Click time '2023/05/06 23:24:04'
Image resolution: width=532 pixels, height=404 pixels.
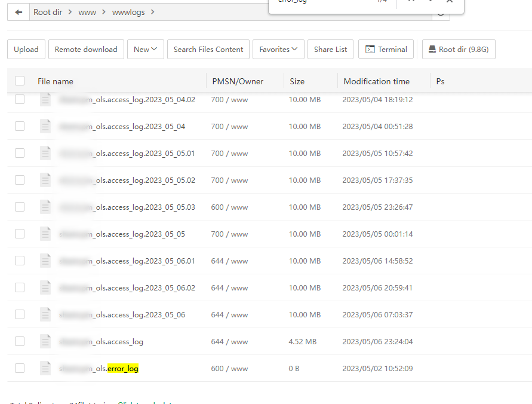point(377,341)
